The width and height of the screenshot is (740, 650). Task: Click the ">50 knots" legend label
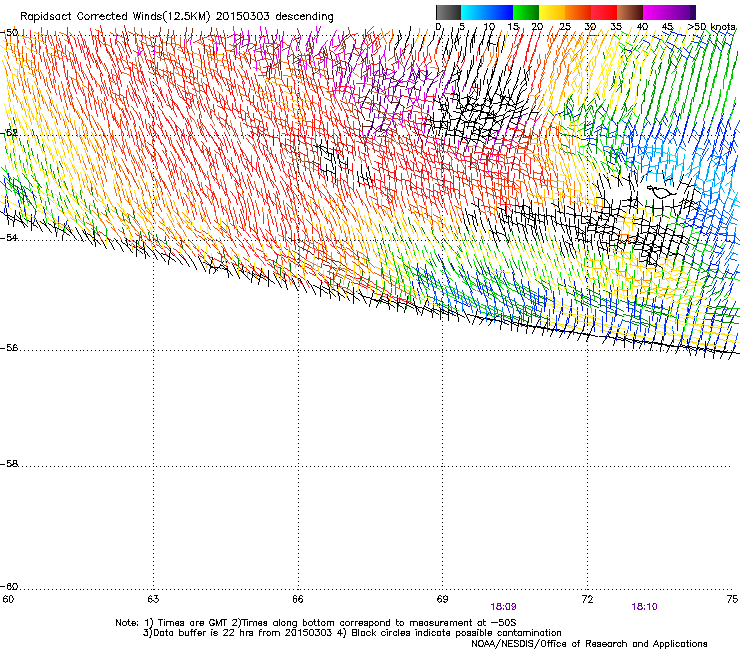711,27
